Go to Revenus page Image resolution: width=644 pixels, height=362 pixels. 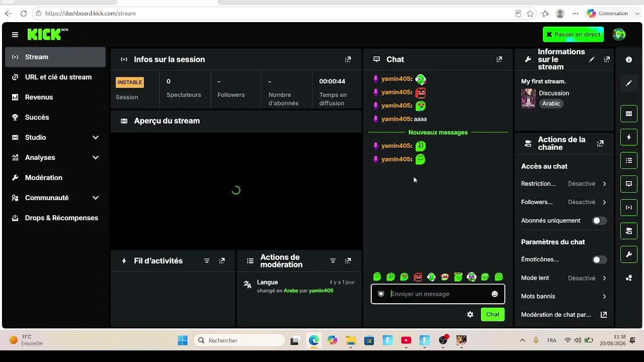[x=55, y=98]
